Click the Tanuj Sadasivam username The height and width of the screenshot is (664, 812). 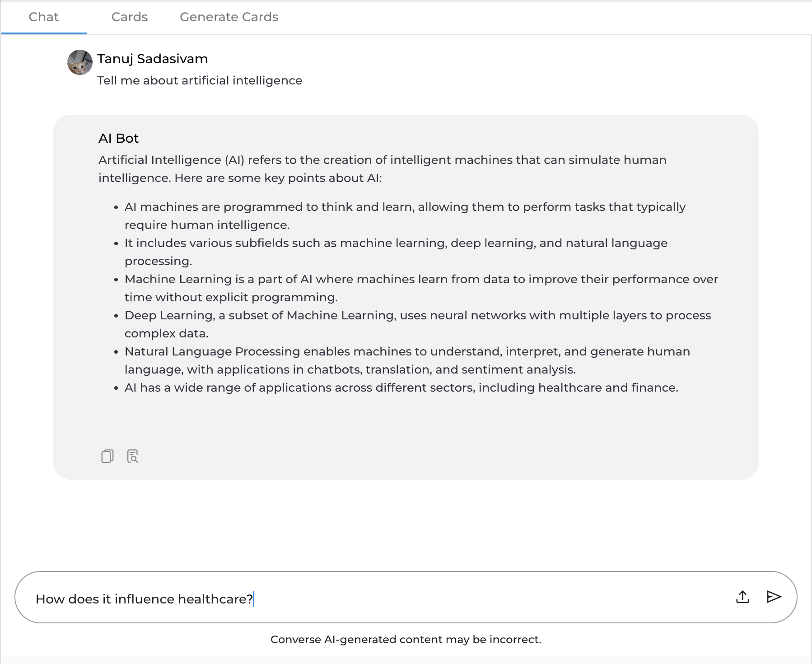pyautogui.click(x=153, y=59)
